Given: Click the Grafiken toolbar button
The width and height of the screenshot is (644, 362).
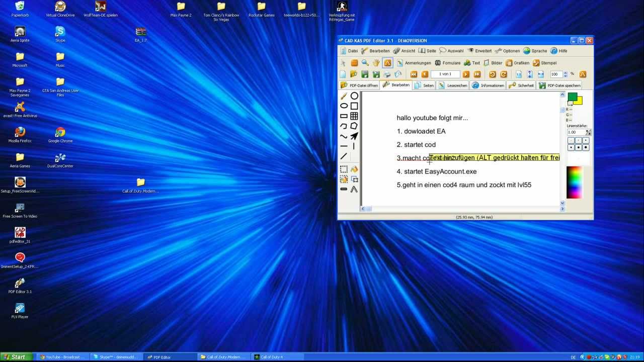Looking at the screenshot, I should point(517,63).
